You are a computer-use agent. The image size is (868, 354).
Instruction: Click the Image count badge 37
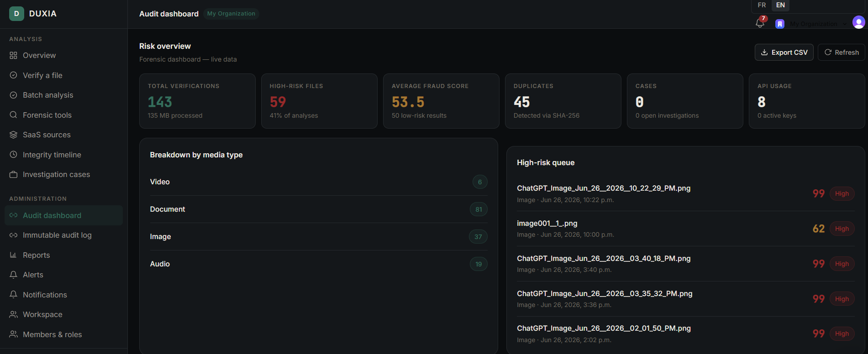(478, 237)
